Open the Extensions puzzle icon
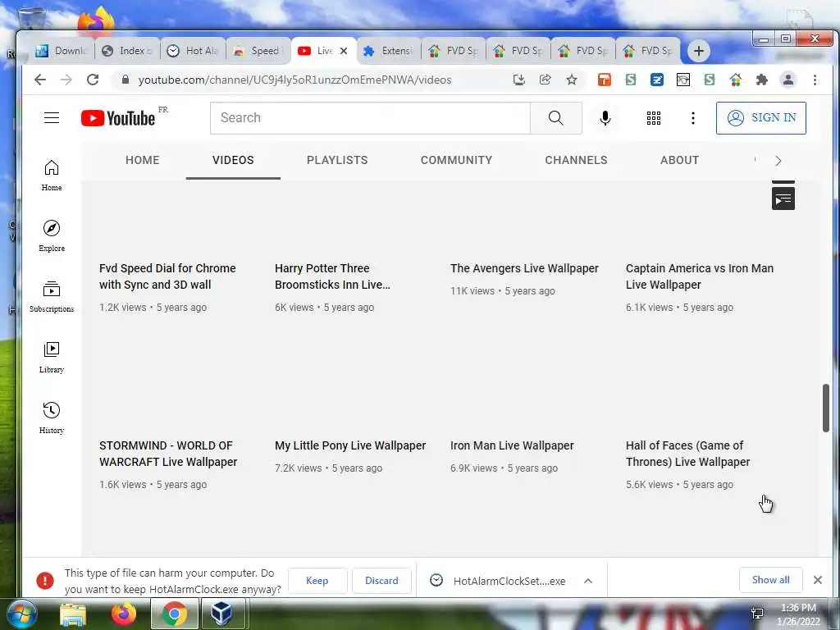Viewport: 840px width, 630px height. coord(761,80)
